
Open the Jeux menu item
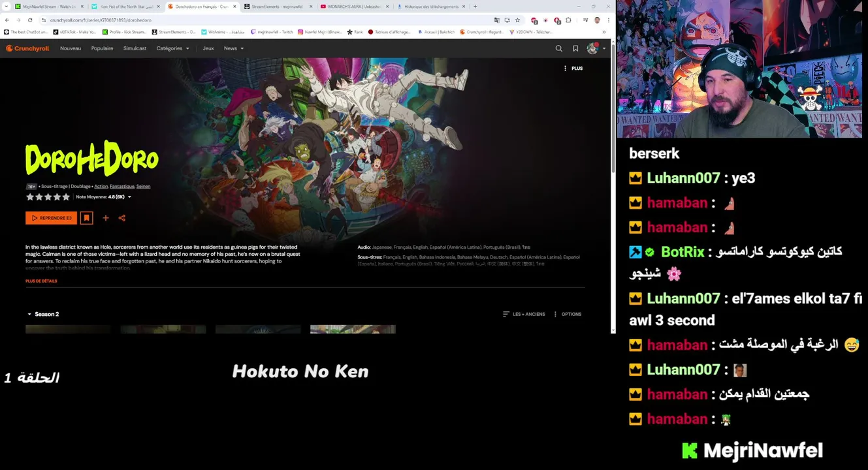coord(208,48)
